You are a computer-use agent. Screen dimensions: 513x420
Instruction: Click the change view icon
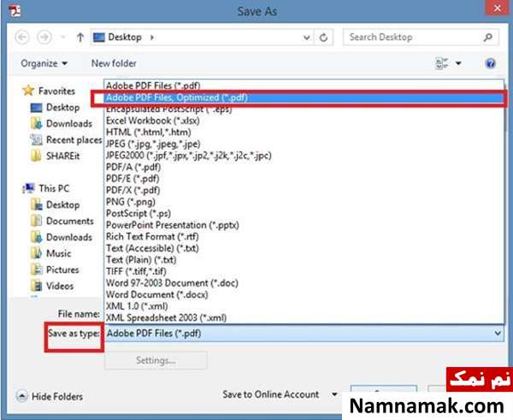tap(442, 63)
